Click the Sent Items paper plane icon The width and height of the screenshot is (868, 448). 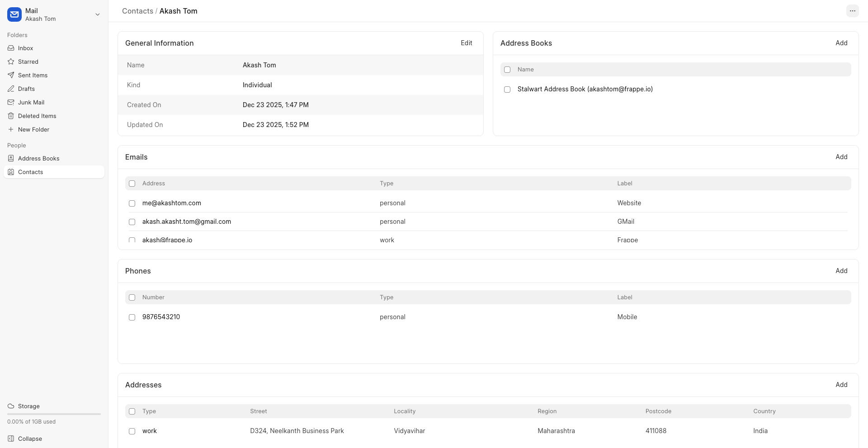pos(11,75)
